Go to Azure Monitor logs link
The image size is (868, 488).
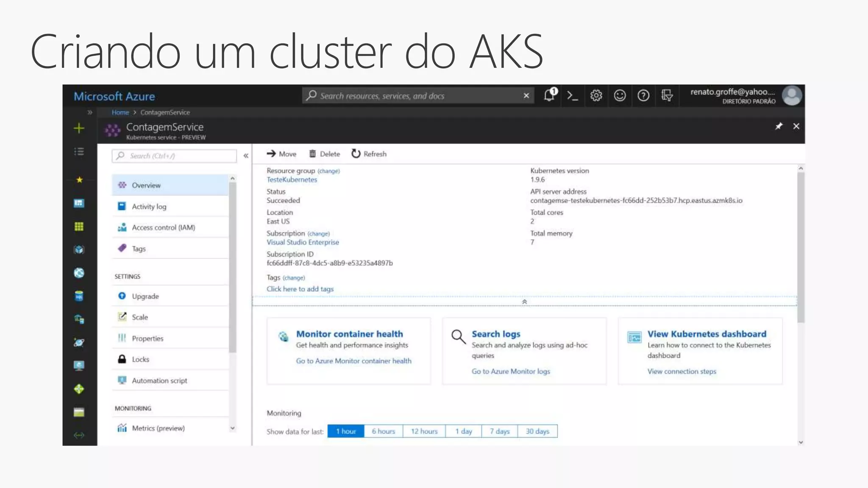pyautogui.click(x=511, y=372)
